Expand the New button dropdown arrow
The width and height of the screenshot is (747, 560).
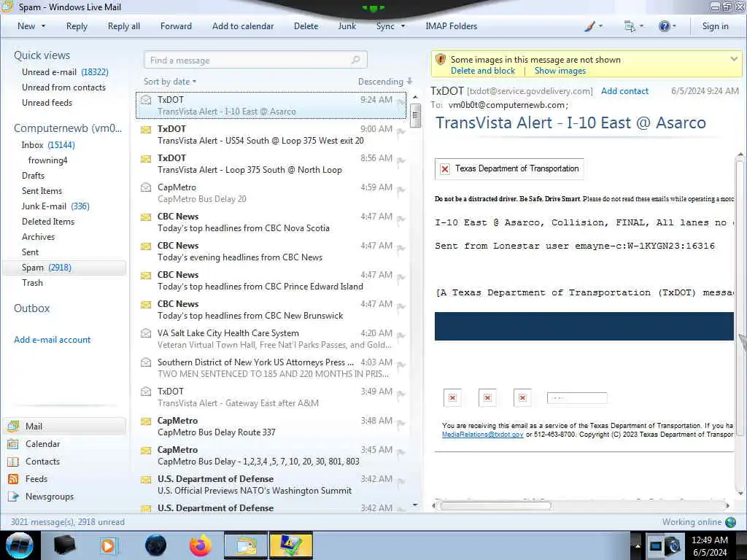tap(43, 26)
